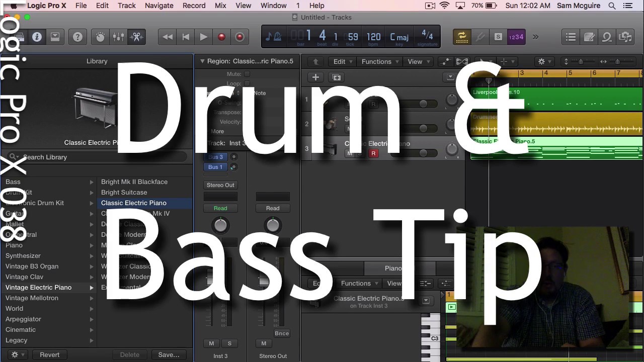
Task: Click the red Record button
Action: click(x=221, y=37)
